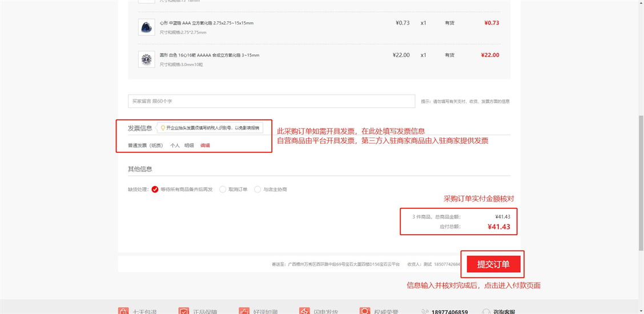This screenshot has height=314, width=644.
Task: Click the 咨询客服 headset icon
Action: 486,312
